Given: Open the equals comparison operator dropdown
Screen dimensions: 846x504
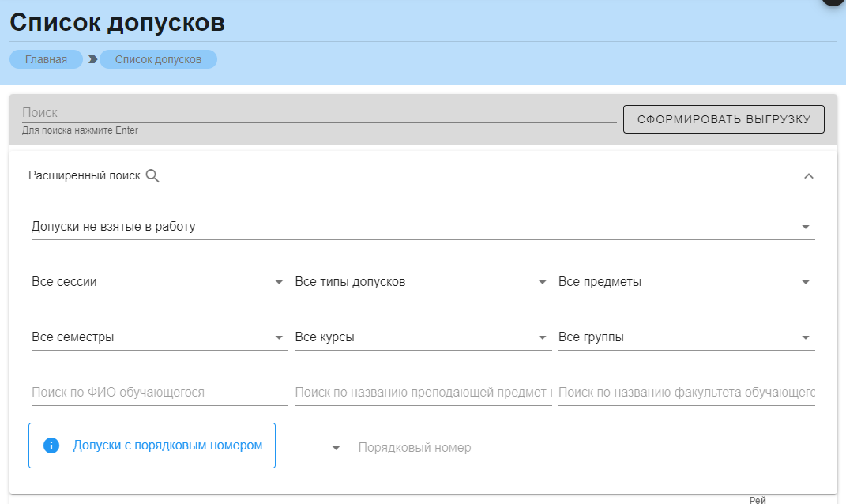Looking at the screenshot, I should [x=314, y=448].
